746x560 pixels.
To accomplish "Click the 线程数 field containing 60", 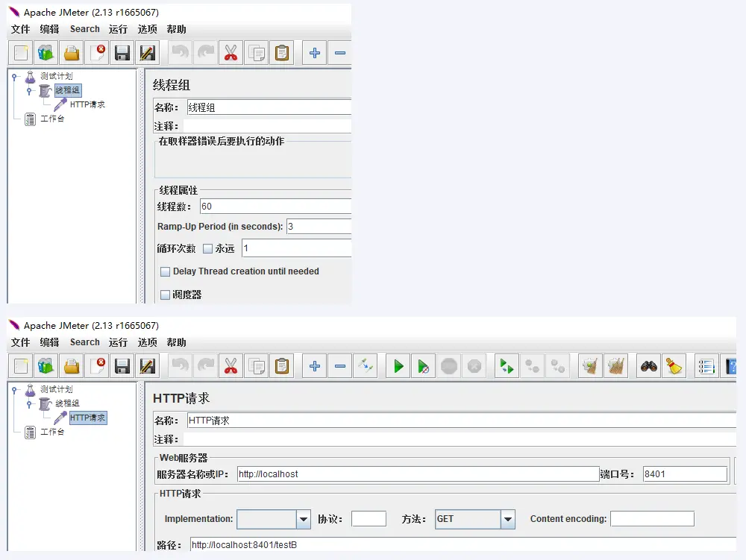I will pyautogui.click(x=275, y=207).
